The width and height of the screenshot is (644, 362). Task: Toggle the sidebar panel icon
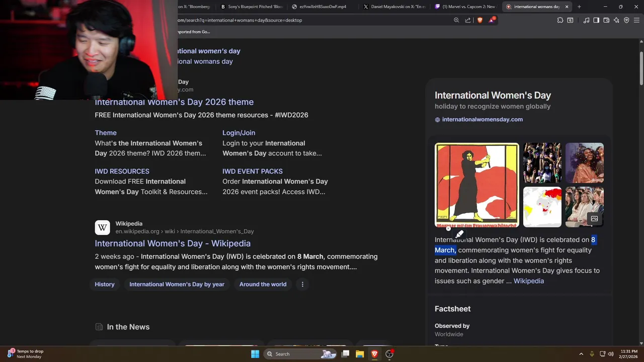pyautogui.click(x=596, y=20)
